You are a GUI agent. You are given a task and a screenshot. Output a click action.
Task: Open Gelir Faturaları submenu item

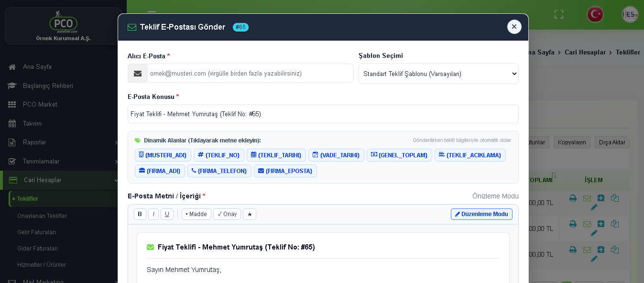pos(37,232)
